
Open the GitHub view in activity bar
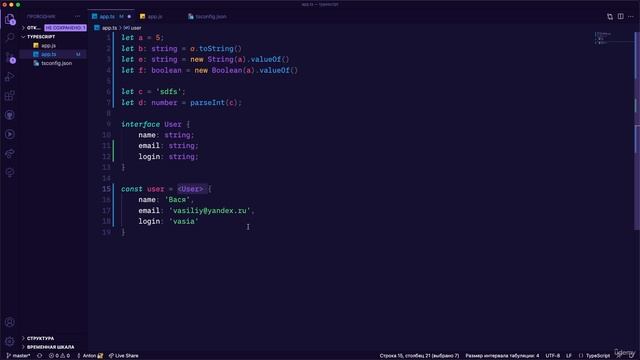pyautogui.click(x=10, y=115)
